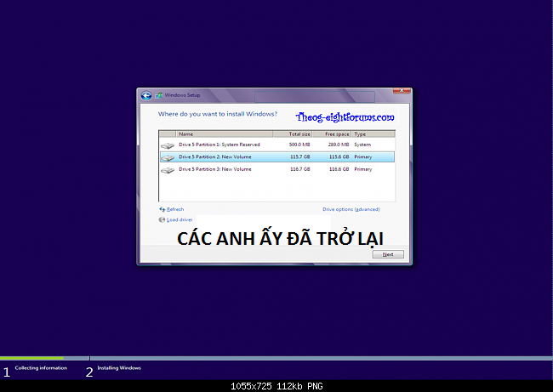Viewport: 553px width, 392px height.
Task: Sort by Free space column header
Action: [332, 134]
